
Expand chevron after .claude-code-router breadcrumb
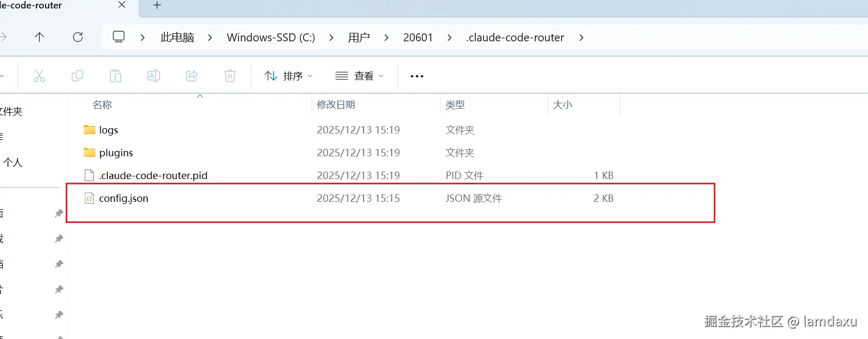[x=581, y=38]
